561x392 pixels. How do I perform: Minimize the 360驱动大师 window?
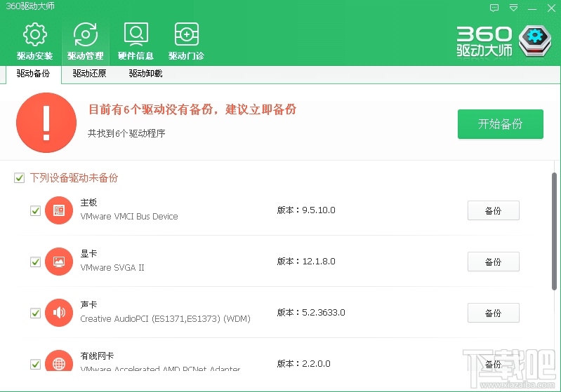[x=532, y=8]
